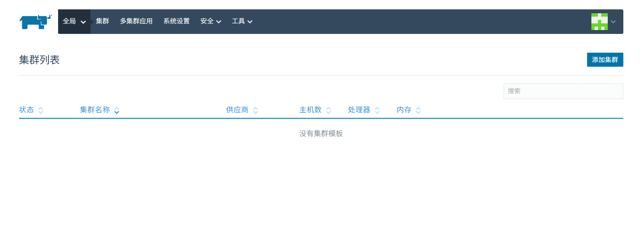Open the 全局 scope dropdown

(74, 21)
